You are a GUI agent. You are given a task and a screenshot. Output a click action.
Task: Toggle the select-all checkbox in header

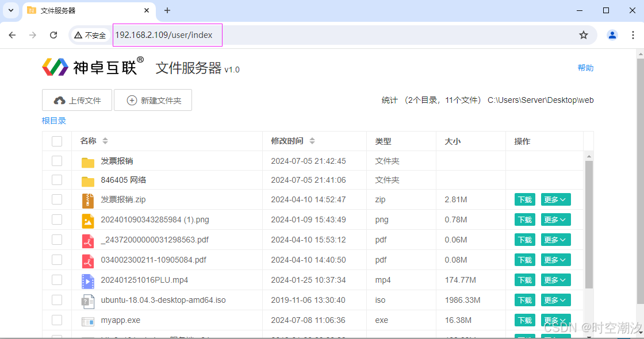point(57,141)
